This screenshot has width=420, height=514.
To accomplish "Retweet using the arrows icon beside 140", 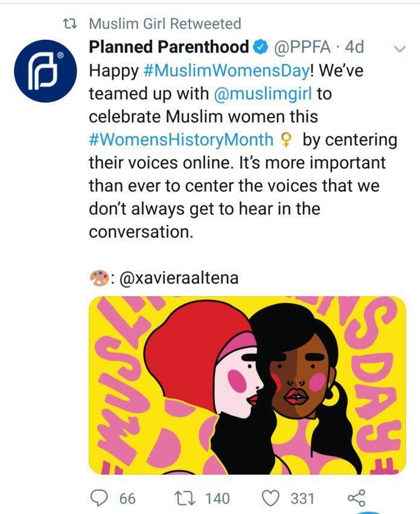I will (185, 498).
